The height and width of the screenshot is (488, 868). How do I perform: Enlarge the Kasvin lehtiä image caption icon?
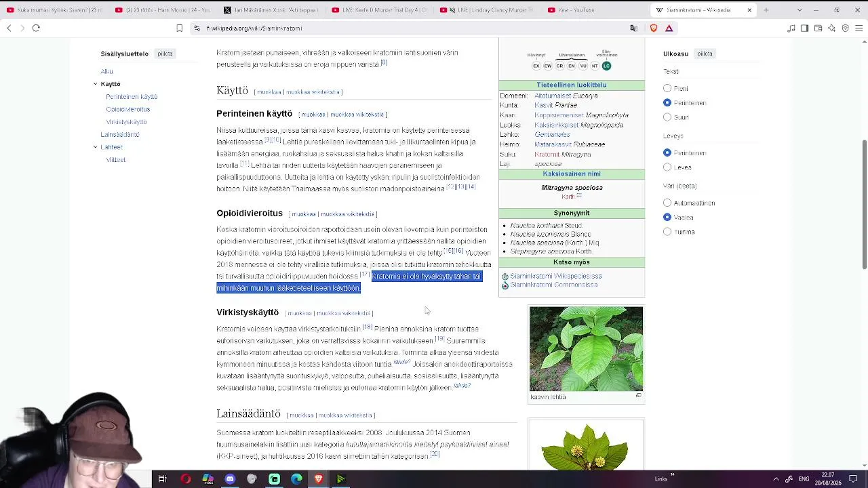pos(638,396)
